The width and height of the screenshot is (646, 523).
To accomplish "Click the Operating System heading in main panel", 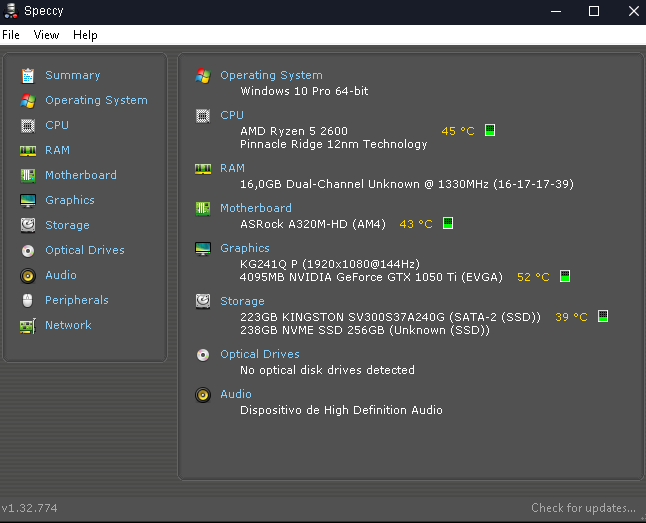I will coord(271,75).
